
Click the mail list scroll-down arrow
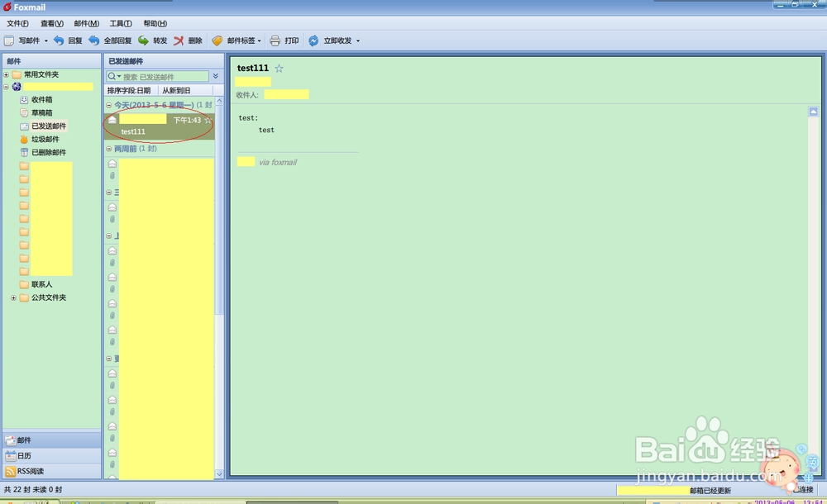[219, 473]
